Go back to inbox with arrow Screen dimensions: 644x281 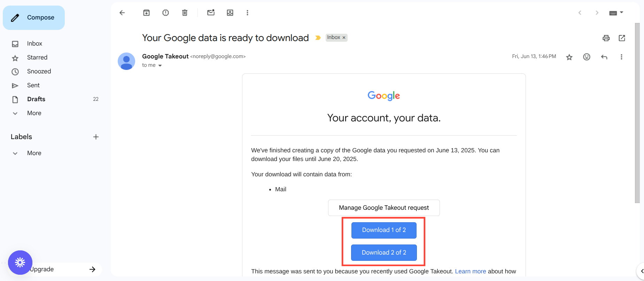coord(122,13)
